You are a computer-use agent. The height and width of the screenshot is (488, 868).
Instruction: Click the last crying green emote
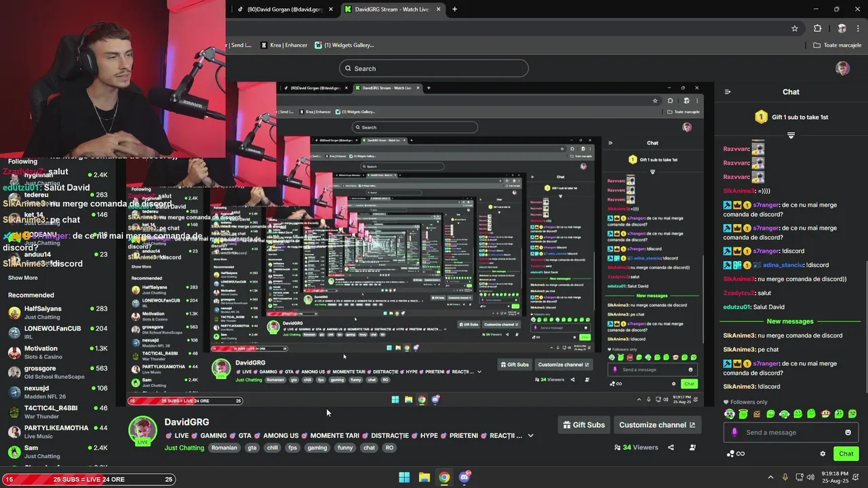point(852,413)
